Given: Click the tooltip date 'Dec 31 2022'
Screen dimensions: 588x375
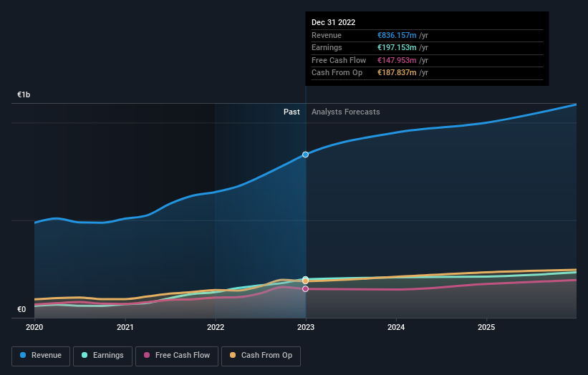Looking at the screenshot, I should pos(333,22).
